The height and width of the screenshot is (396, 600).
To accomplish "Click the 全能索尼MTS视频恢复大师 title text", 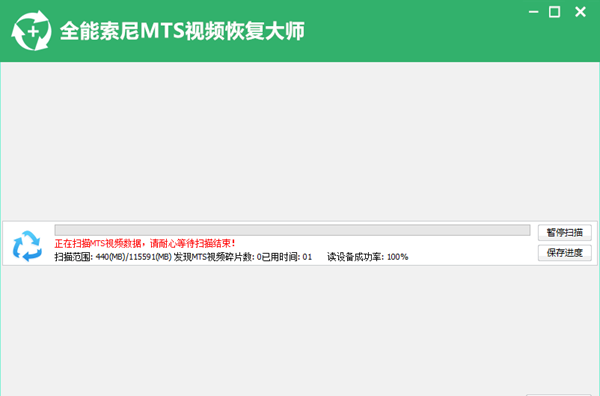I will click(183, 31).
